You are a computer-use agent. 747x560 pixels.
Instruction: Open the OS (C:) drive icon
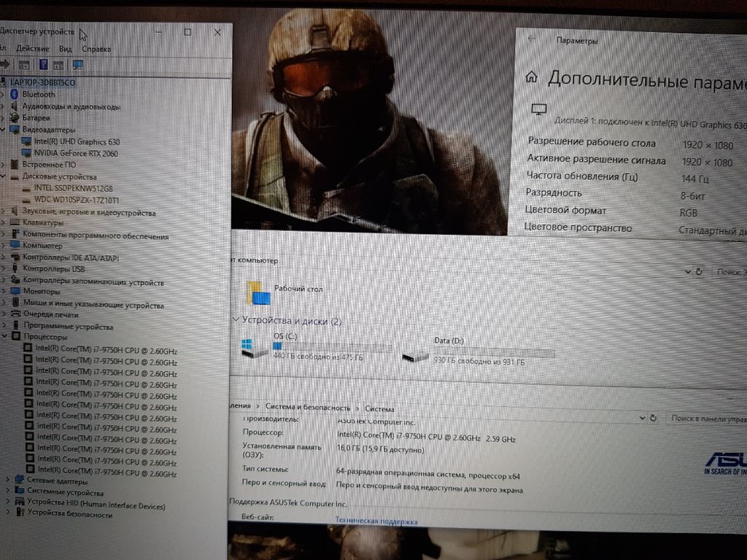pyautogui.click(x=255, y=349)
